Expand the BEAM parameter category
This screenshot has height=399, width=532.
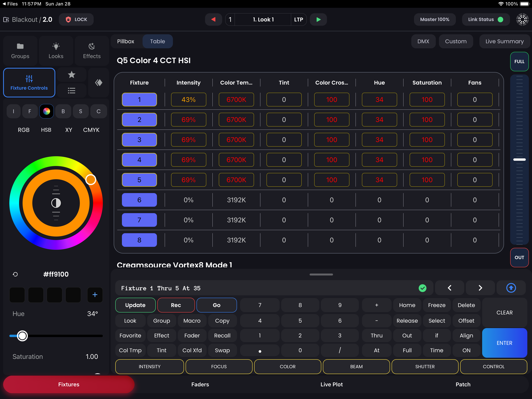point(356,366)
